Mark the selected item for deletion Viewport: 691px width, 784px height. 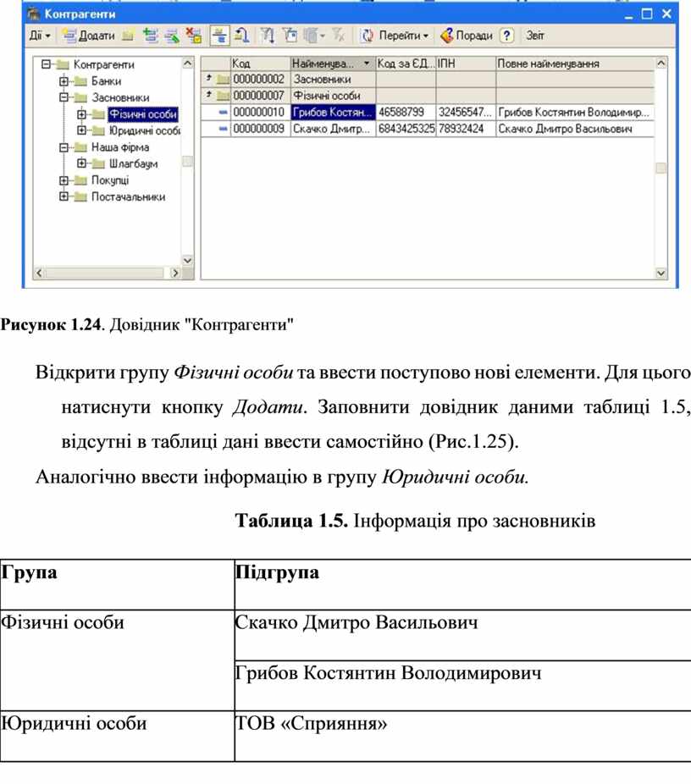tap(194, 36)
